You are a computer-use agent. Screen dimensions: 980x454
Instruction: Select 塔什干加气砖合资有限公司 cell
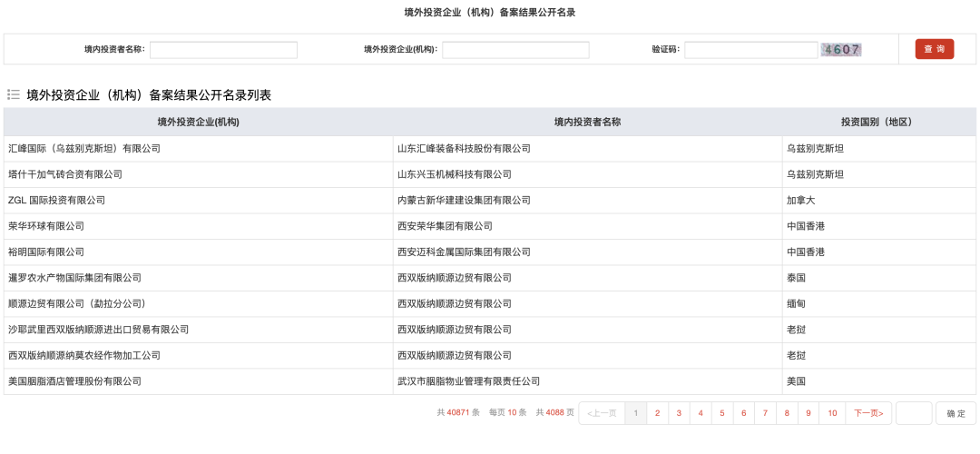coord(198,174)
